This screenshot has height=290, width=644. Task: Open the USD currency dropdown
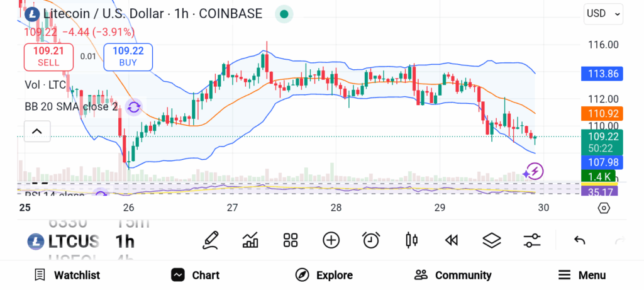[x=603, y=13]
